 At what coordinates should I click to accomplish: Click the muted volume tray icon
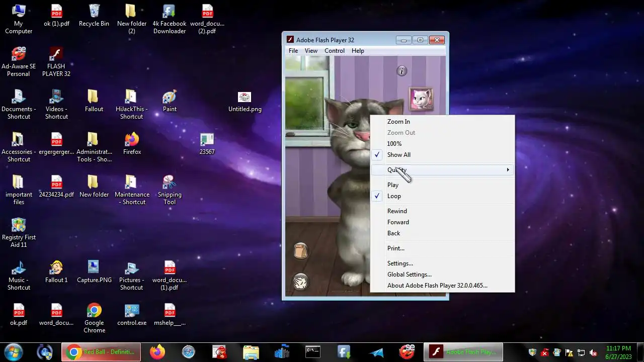(593, 352)
